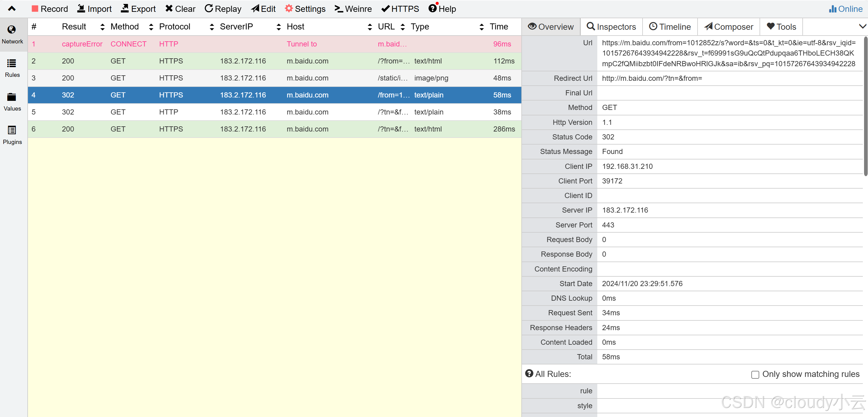
Task: Click the HTTPS checkmark toolbar item
Action: (400, 9)
